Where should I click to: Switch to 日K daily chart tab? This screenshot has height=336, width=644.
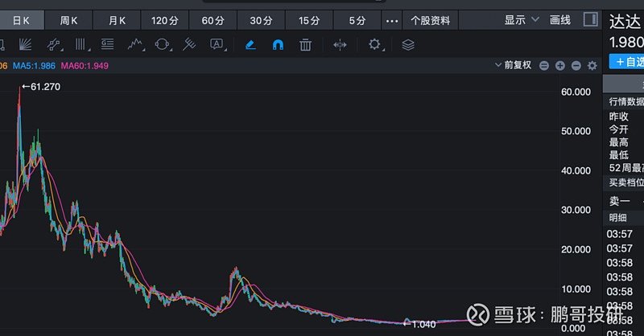[x=22, y=21]
